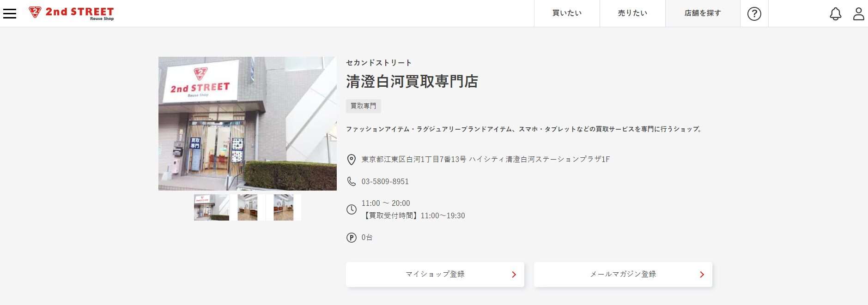Open the 買いたい menu
The width and height of the screenshot is (868, 305).
[567, 13]
